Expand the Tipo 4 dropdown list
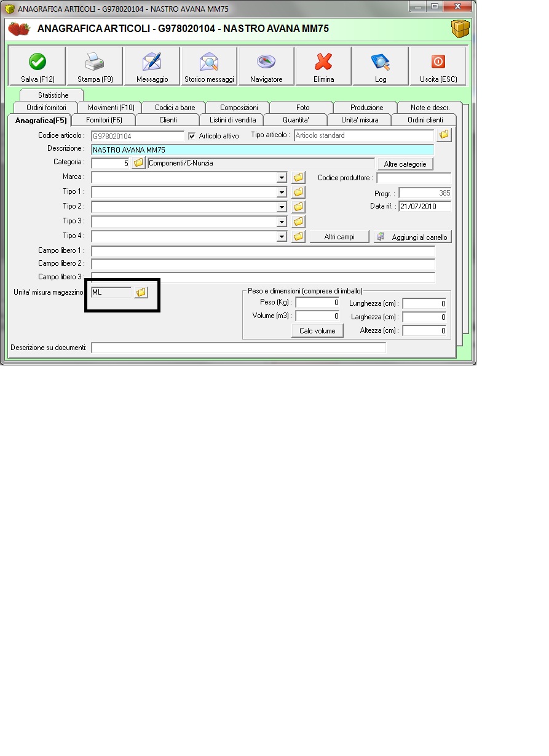 [282, 237]
